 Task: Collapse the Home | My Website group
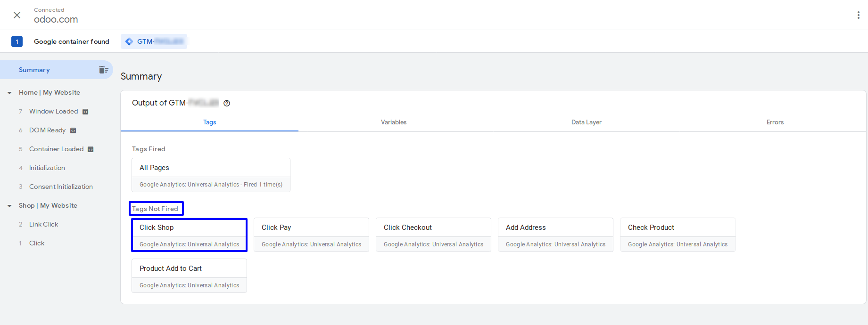(x=9, y=93)
